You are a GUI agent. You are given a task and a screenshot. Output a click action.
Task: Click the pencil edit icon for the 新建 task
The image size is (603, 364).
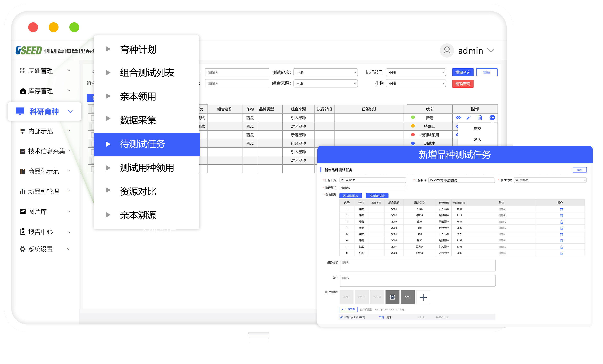pos(468,118)
